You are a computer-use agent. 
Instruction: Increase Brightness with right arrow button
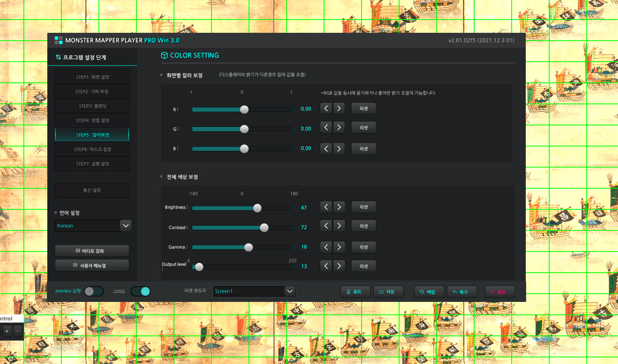339,207
